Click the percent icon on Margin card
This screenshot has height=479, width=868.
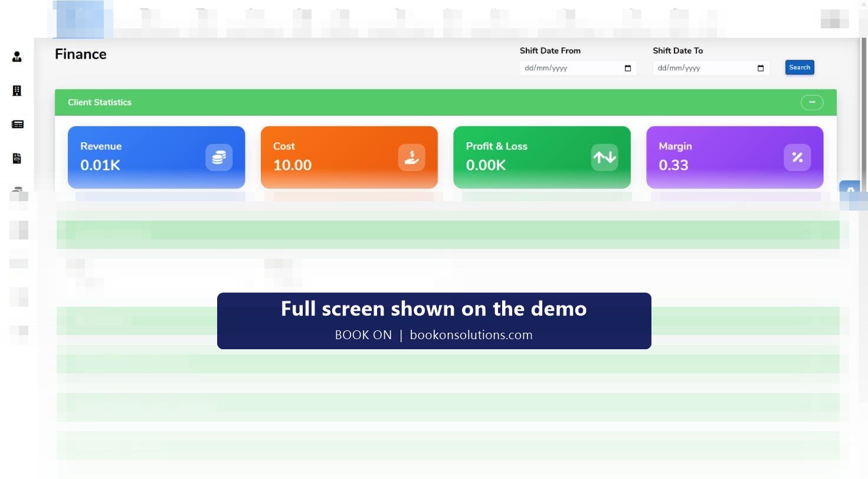tap(797, 158)
